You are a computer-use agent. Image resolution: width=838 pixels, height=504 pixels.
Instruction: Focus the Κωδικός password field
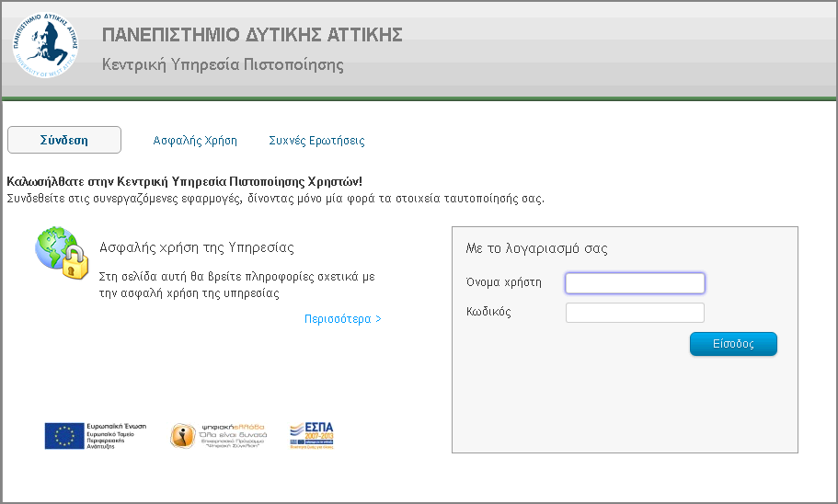[635, 313]
